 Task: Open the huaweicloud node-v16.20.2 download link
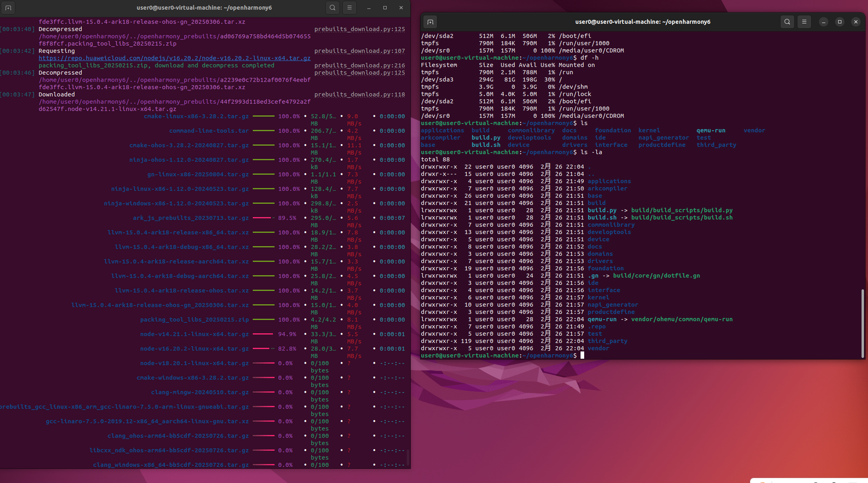pos(174,58)
